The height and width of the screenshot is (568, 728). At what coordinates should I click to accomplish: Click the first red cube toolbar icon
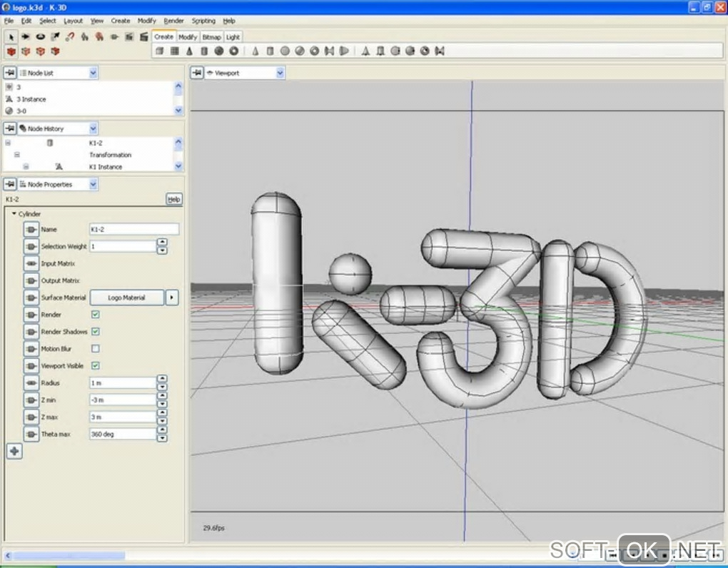[x=11, y=51]
